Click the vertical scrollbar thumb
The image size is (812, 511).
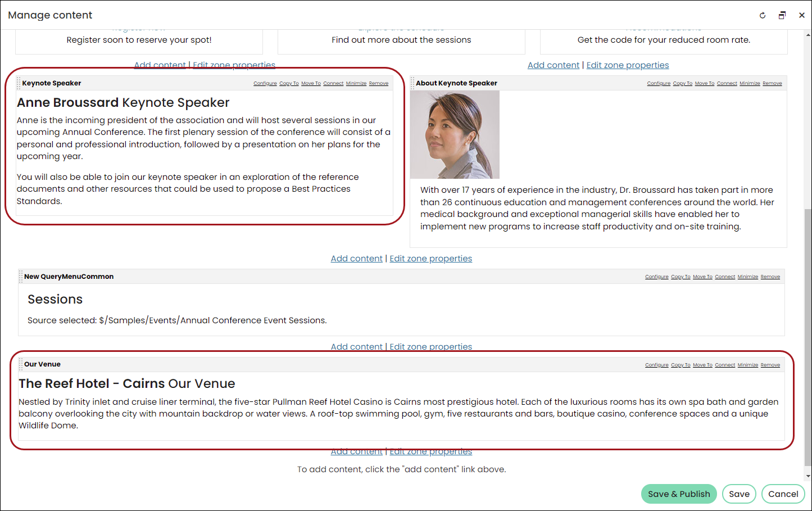click(x=808, y=337)
